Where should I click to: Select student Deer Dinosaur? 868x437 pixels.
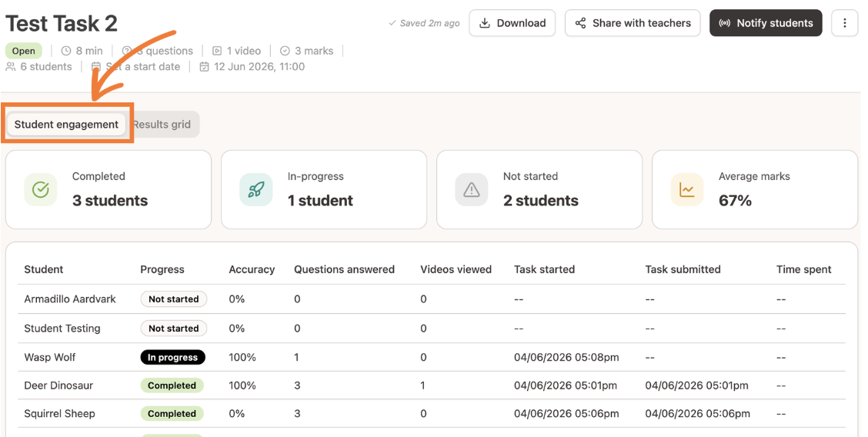tap(58, 385)
